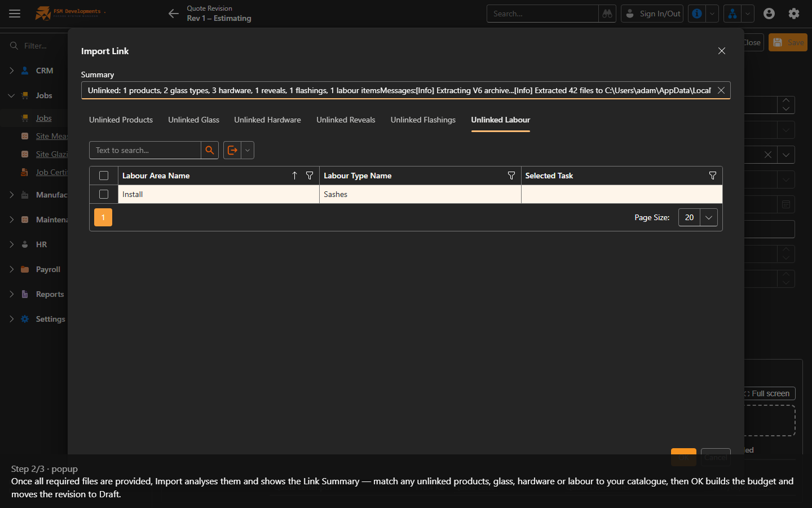
Task: Expand the Reports tree node
Action: click(x=11, y=294)
